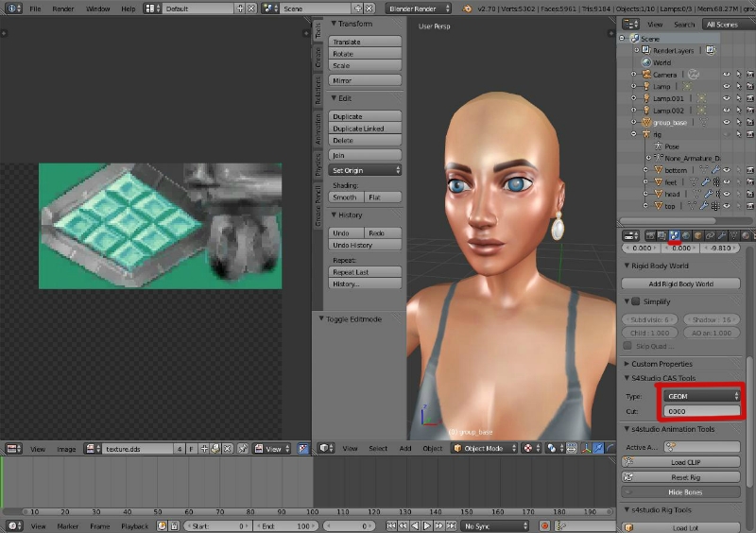Open the Window menu

(x=98, y=9)
